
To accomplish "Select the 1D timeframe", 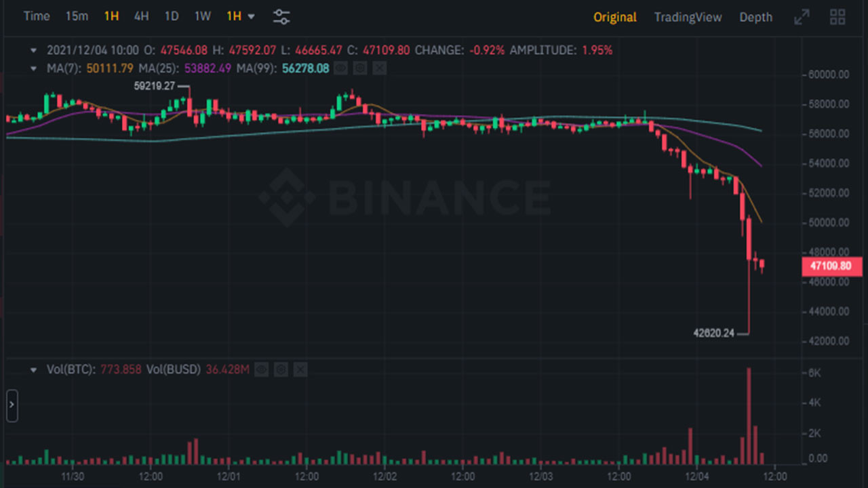I will click(172, 16).
